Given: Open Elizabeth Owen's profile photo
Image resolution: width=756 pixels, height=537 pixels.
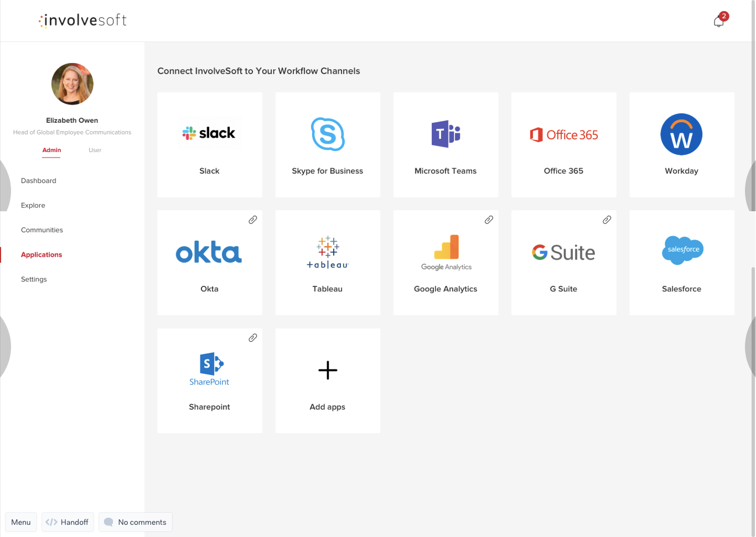Looking at the screenshot, I should tap(73, 84).
